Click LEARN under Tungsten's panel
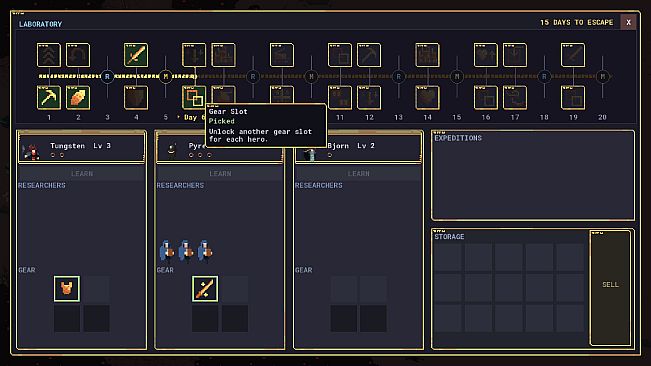Screen dimensions: 651x366 [x=82, y=173]
